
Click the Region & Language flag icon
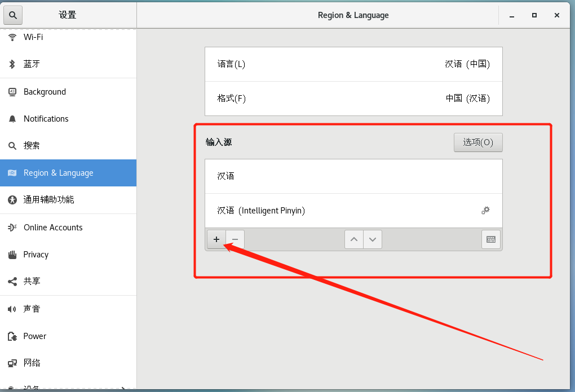[12, 173]
